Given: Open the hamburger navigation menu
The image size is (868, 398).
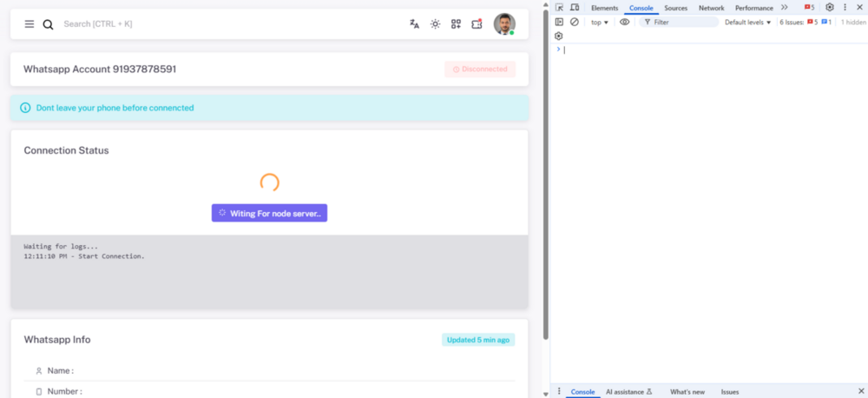Looking at the screenshot, I should pos(30,24).
